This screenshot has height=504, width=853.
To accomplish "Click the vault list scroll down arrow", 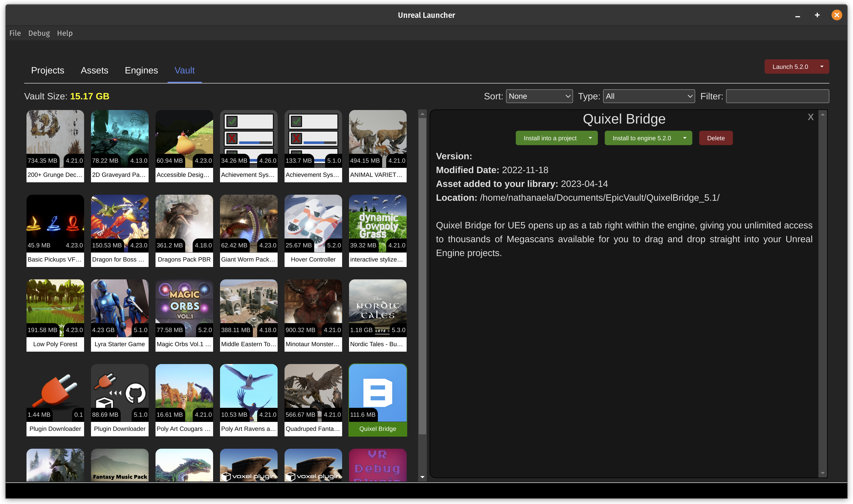I will coord(422,477).
